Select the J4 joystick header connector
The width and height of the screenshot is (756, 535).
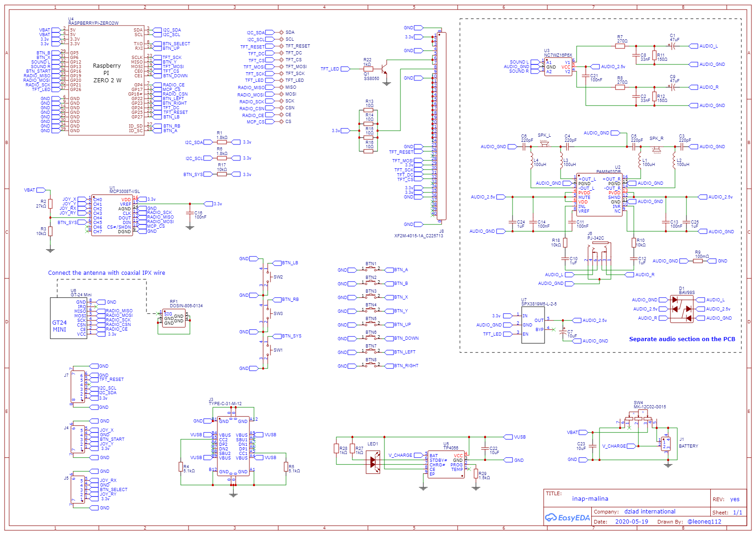pyautogui.click(x=78, y=439)
